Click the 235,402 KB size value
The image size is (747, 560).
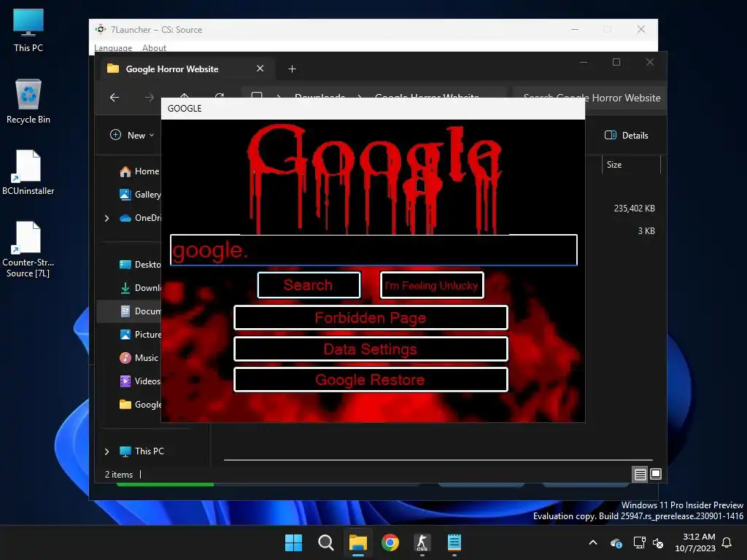pos(634,208)
